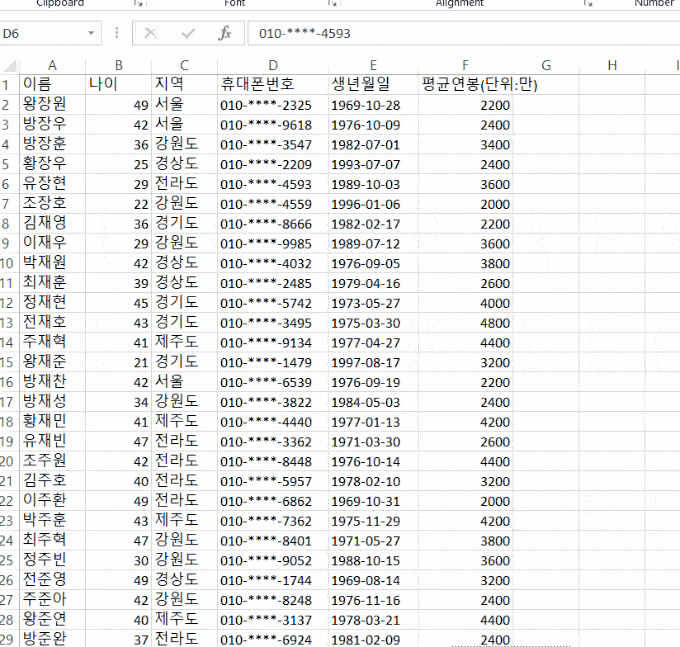This screenshot has height=647, width=680.
Task: Select column A header
Action: pos(52,65)
